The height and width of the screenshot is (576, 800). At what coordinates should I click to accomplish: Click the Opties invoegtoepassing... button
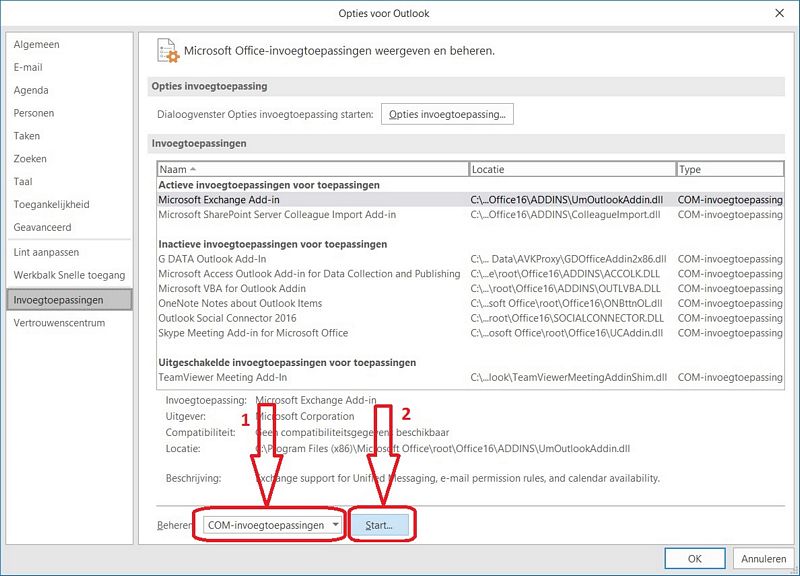(447, 114)
